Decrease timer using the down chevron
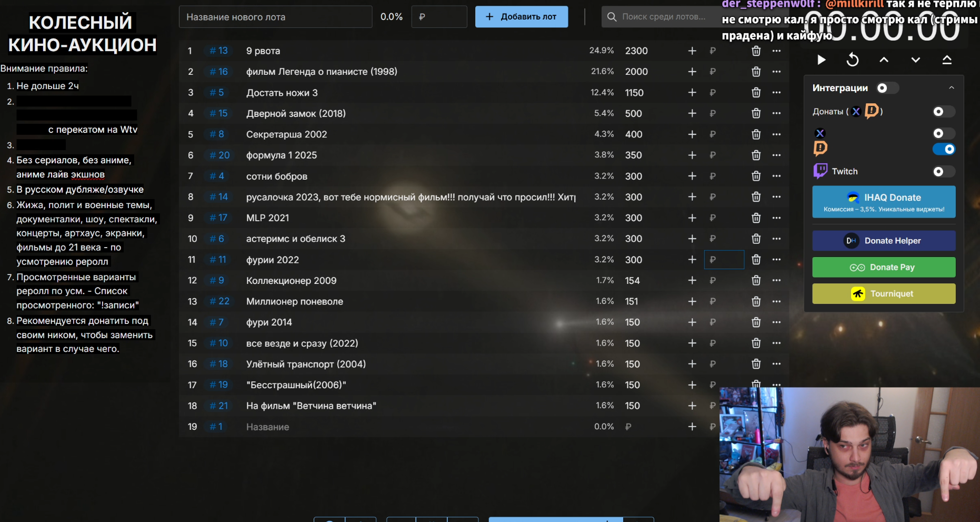The image size is (980, 522). pos(916,60)
